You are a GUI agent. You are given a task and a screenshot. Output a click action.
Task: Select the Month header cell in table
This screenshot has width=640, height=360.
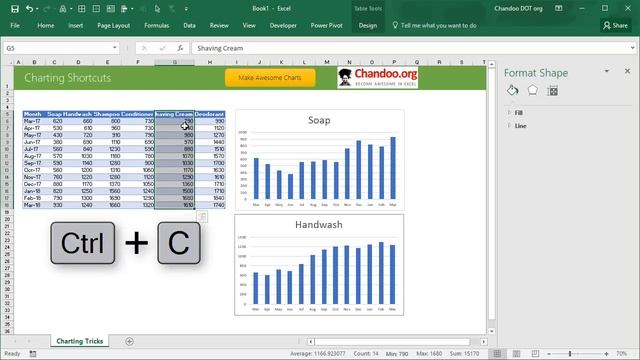[x=33, y=114]
